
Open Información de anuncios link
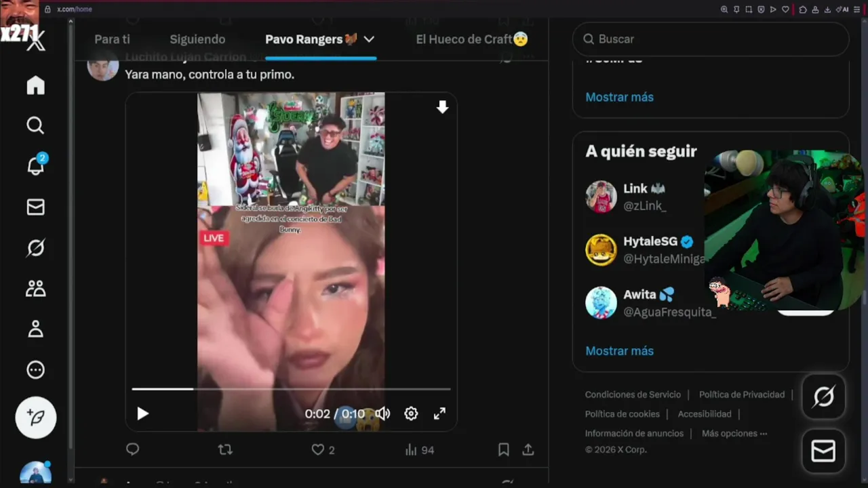[634, 433]
